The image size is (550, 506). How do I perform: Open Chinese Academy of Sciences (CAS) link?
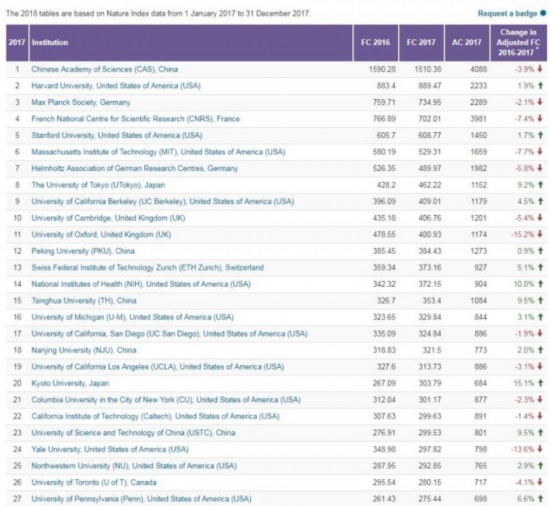(x=105, y=69)
